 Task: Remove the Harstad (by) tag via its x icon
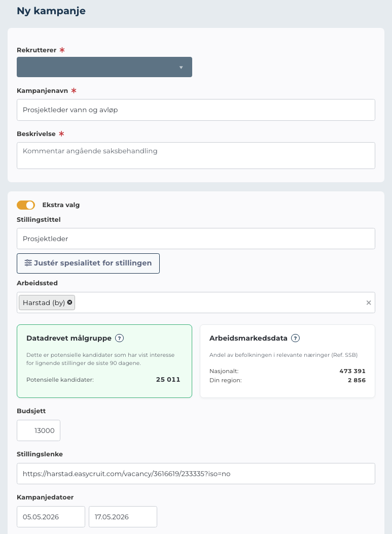(69, 302)
